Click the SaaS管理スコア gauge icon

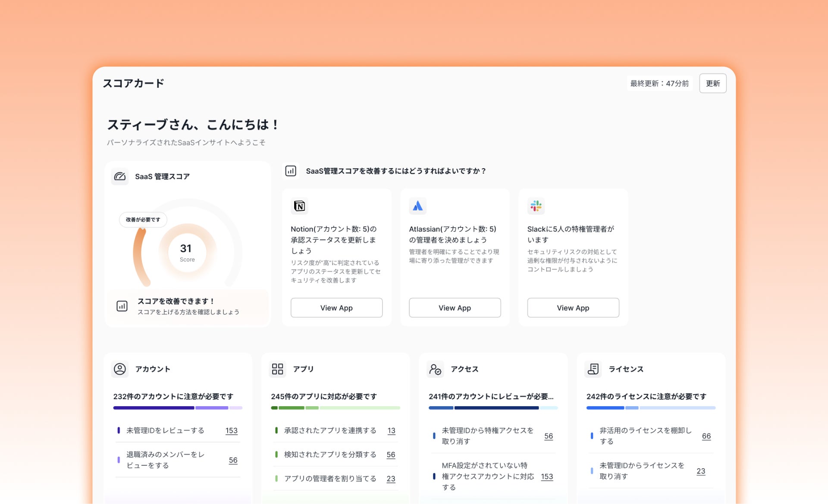point(120,176)
